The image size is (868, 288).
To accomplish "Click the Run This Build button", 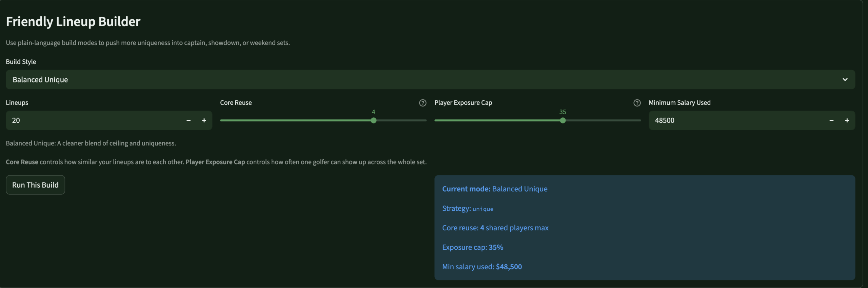I will click(x=35, y=185).
